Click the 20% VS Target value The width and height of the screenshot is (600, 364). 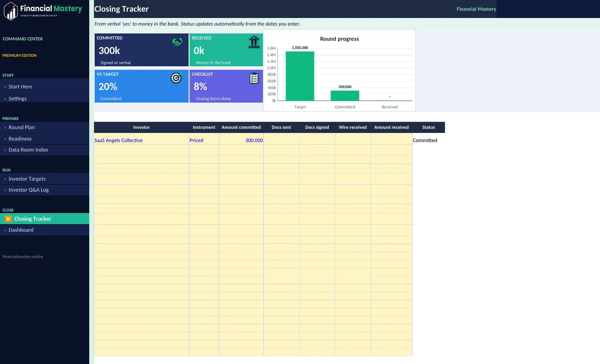[108, 87]
